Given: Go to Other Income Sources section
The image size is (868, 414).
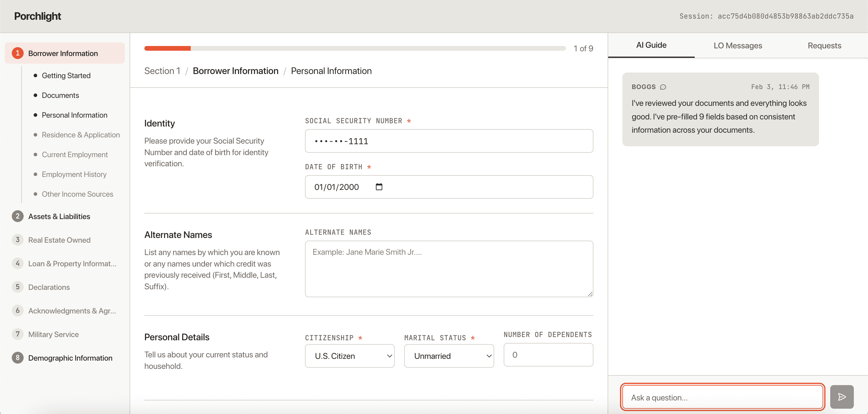Looking at the screenshot, I should click(77, 194).
